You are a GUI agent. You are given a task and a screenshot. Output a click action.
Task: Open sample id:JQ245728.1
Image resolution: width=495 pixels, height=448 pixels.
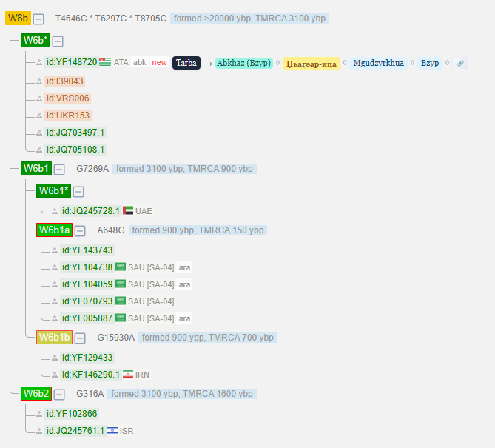pos(91,211)
